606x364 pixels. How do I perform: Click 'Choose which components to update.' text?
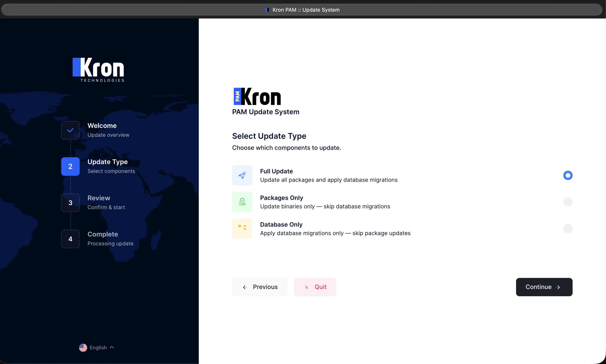click(x=287, y=148)
